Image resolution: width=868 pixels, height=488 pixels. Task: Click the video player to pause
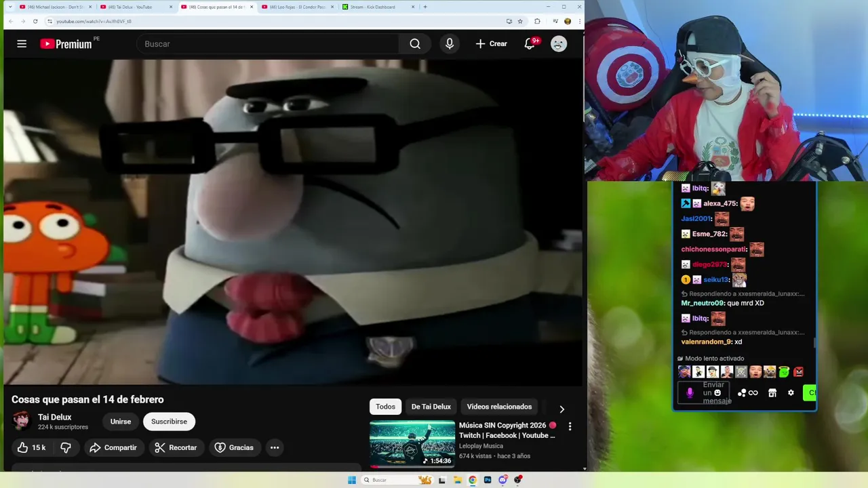(x=293, y=222)
